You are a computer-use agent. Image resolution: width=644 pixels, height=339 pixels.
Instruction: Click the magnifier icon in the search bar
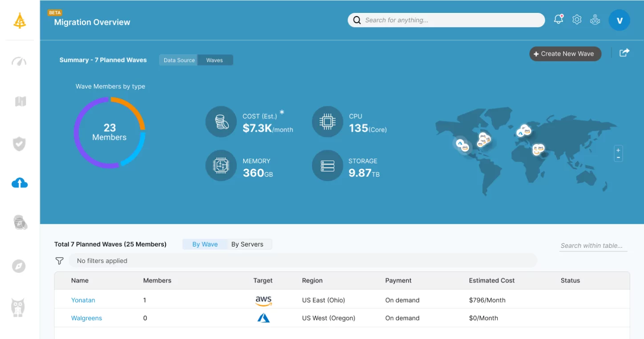point(357,20)
